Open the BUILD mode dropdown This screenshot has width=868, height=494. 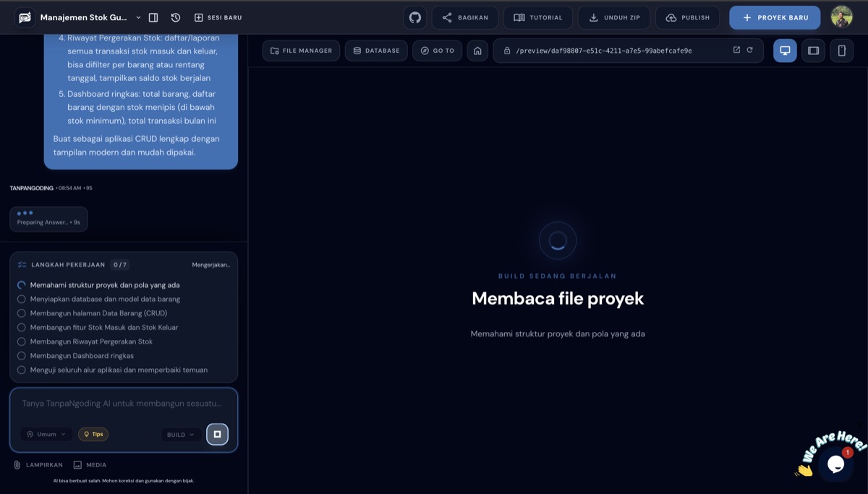[181, 435]
